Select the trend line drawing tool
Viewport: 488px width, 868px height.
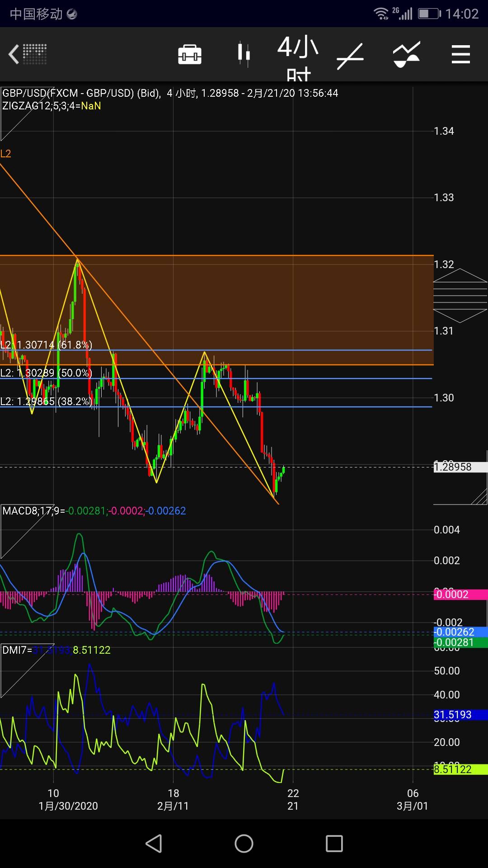click(350, 57)
